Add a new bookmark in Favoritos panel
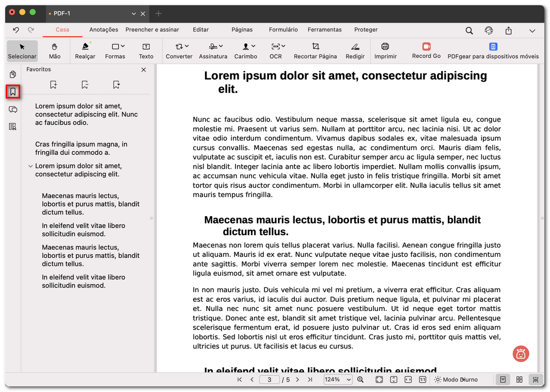The image size is (550, 392). click(x=53, y=84)
